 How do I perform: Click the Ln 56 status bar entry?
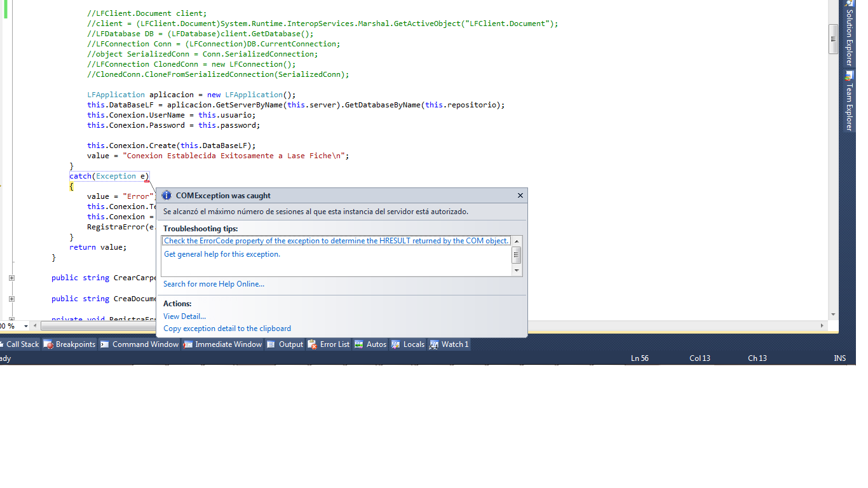pyautogui.click(x=640, y=358)
